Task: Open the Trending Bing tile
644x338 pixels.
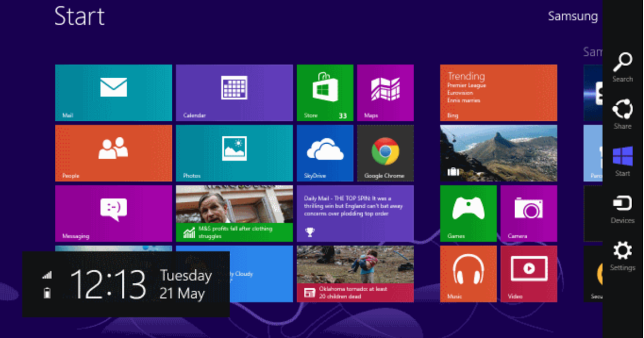Action: click(x=498, y=92)
